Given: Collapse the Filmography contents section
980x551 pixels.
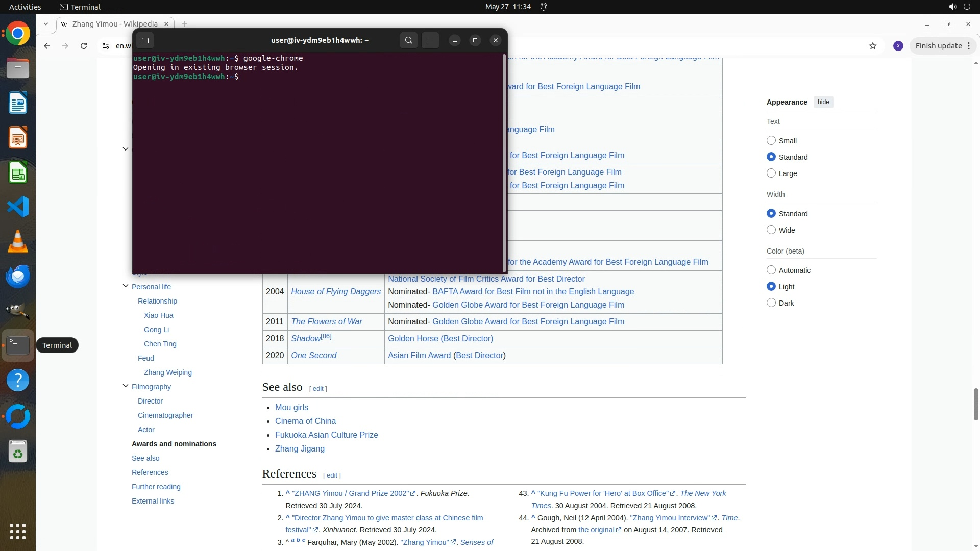Looking at the screenshot, I should coord(126,386).
